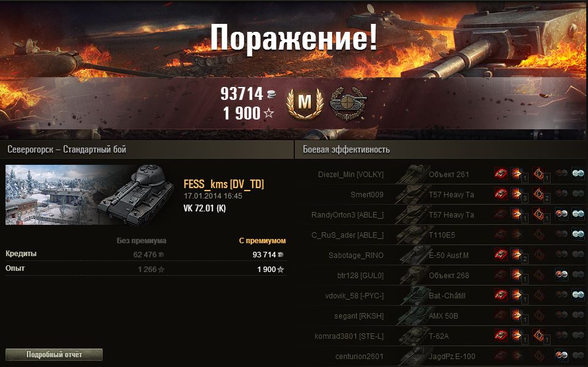
Task: Click assist icon in btr128 Объект 268 row
Action: (561, 274)
